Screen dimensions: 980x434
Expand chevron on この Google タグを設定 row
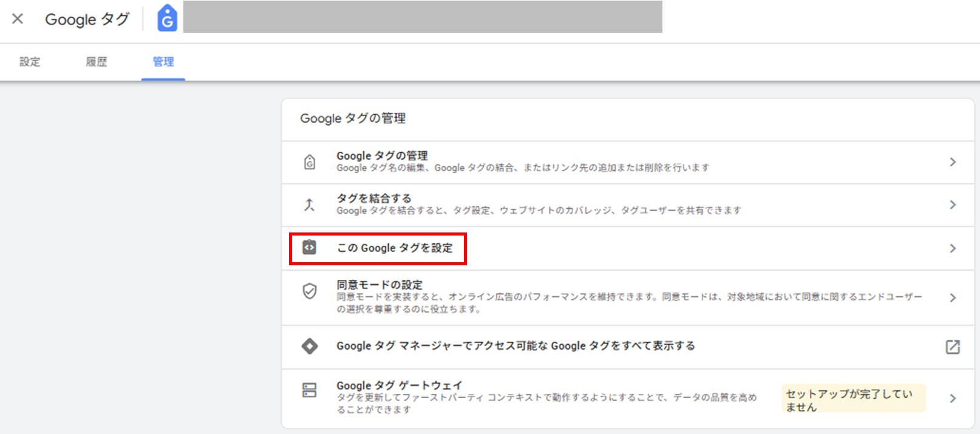(x=953, y=248)
